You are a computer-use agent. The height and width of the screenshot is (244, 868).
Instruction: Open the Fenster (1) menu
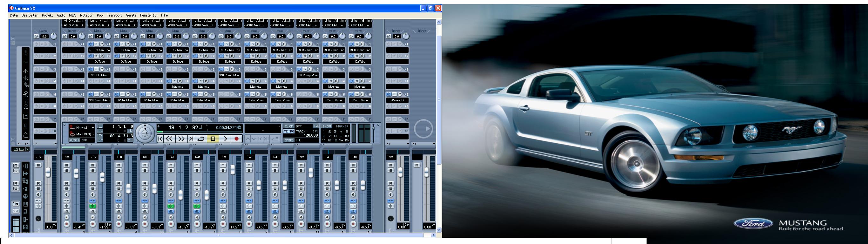pyautogui.click(x=149, y=15)
